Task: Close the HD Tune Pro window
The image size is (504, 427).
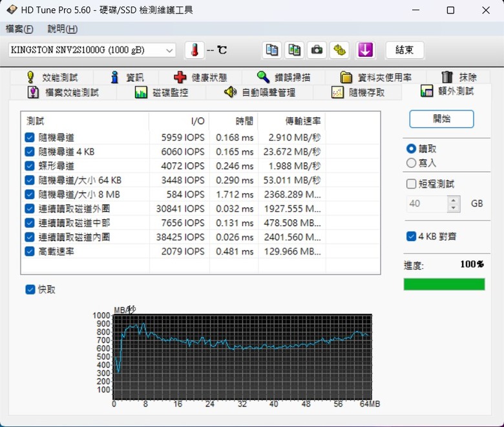Action: (486, 10)
